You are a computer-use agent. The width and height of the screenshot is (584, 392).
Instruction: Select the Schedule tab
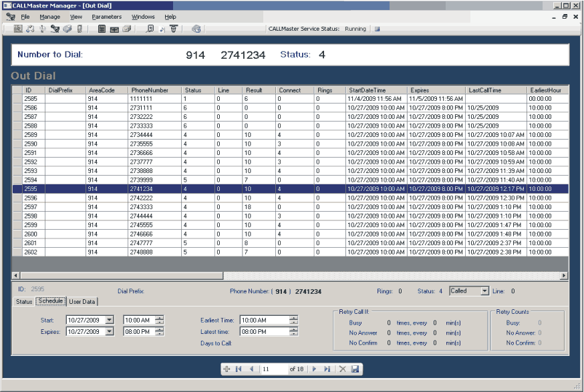tap(51, 301)
